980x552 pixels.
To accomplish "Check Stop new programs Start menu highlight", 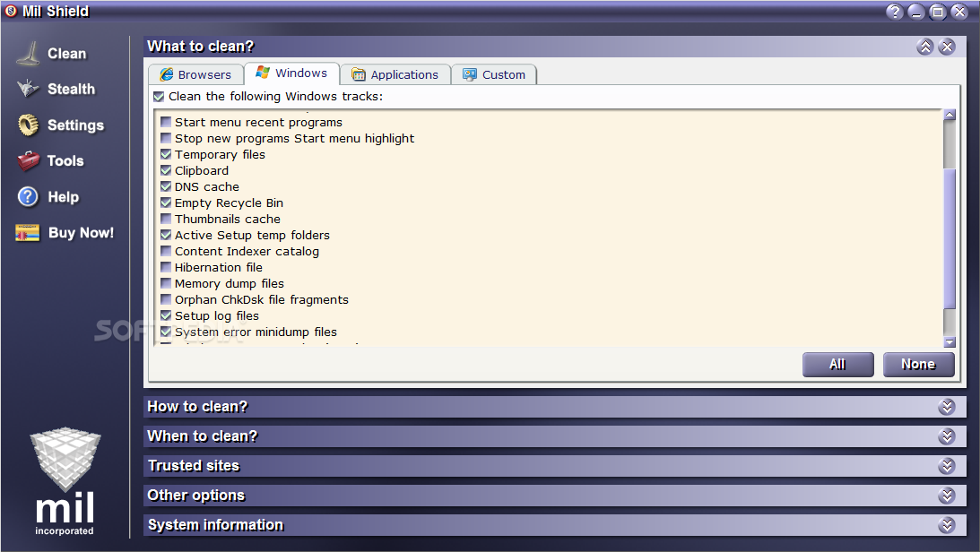I will (x=166, y=138).
